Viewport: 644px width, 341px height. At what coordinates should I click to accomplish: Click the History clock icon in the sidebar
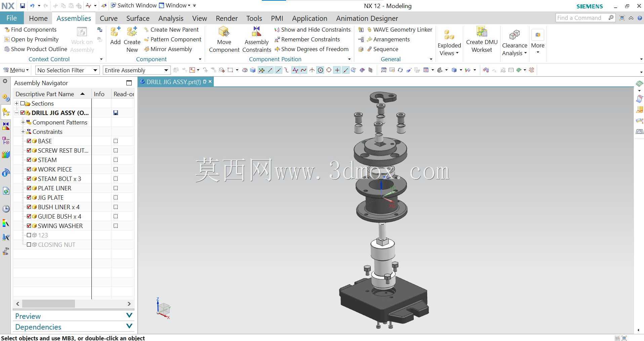coord(6,209)
